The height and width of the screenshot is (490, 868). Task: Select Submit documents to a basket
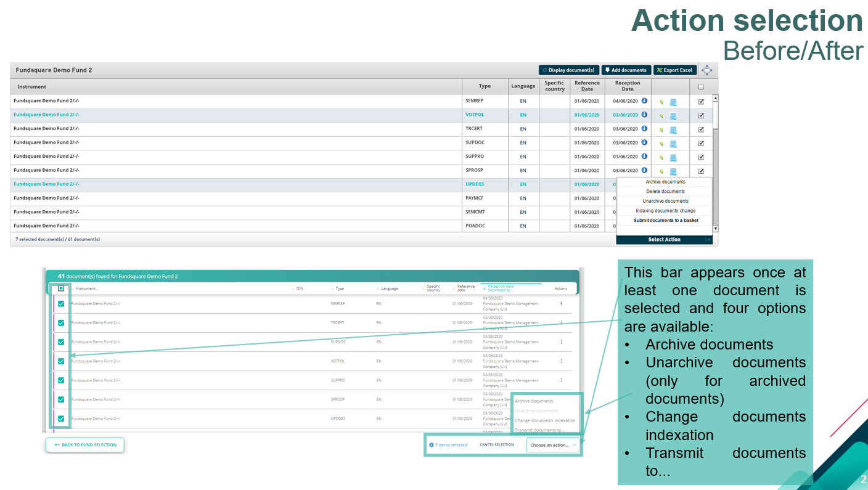coord(665,220)
